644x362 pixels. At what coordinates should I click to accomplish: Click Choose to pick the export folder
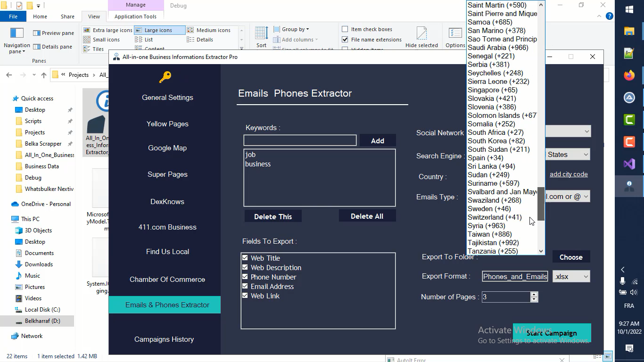(x=571, y=257)
